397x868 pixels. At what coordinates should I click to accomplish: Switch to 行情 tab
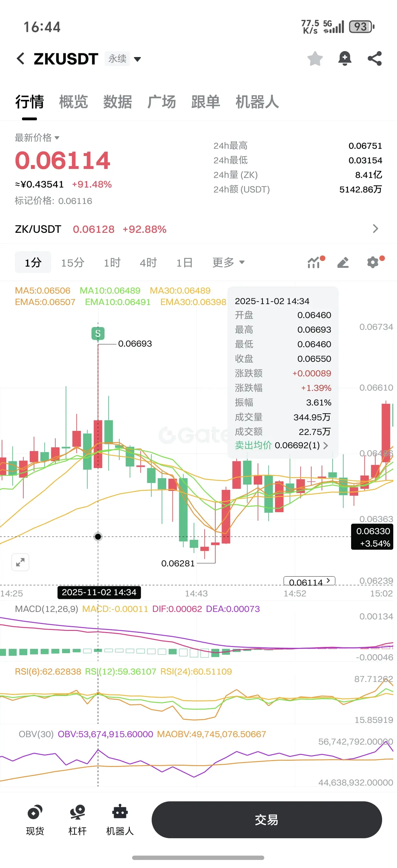click(x=29, y=102)
